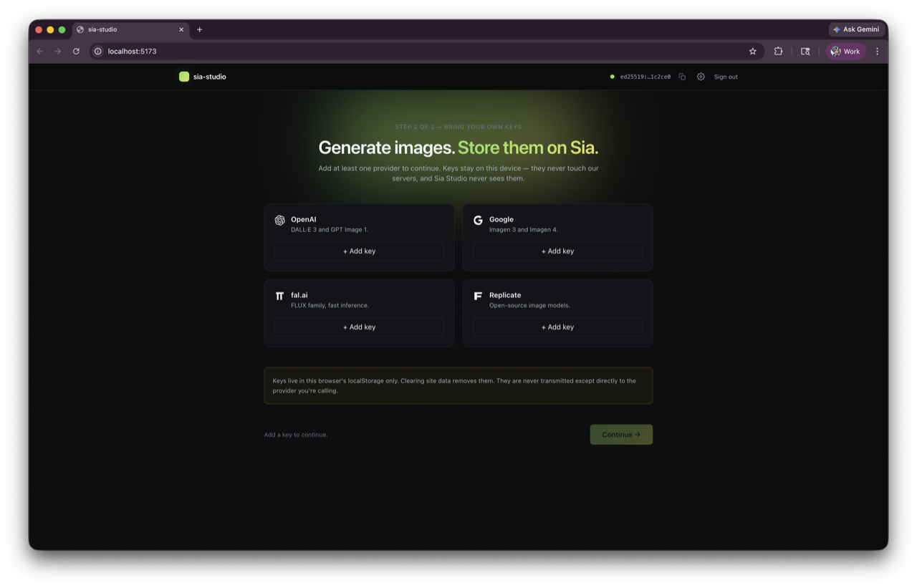917x588 pixels.
Task: Click "Open-source image models." text
Action: click(x=529, y=306)
